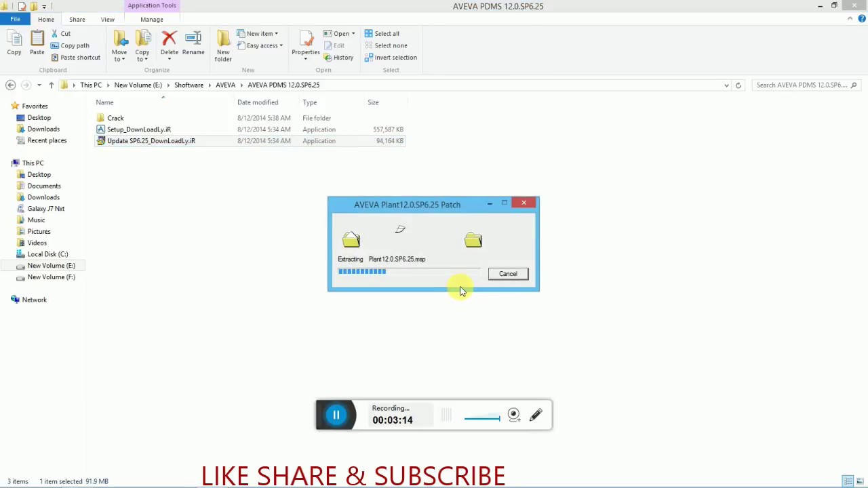868x488 pixels.
Task: Click the Refresh button by address bar
Action: [738, 85]
